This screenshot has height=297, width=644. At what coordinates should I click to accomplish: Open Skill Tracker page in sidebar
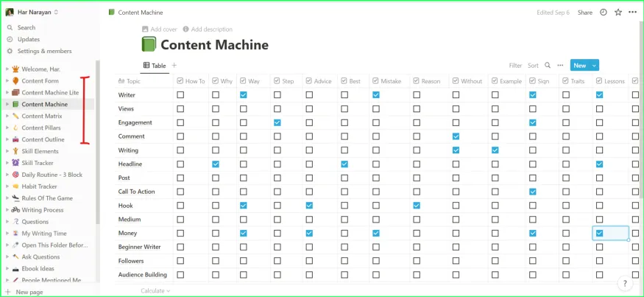[x=37, y=163]
